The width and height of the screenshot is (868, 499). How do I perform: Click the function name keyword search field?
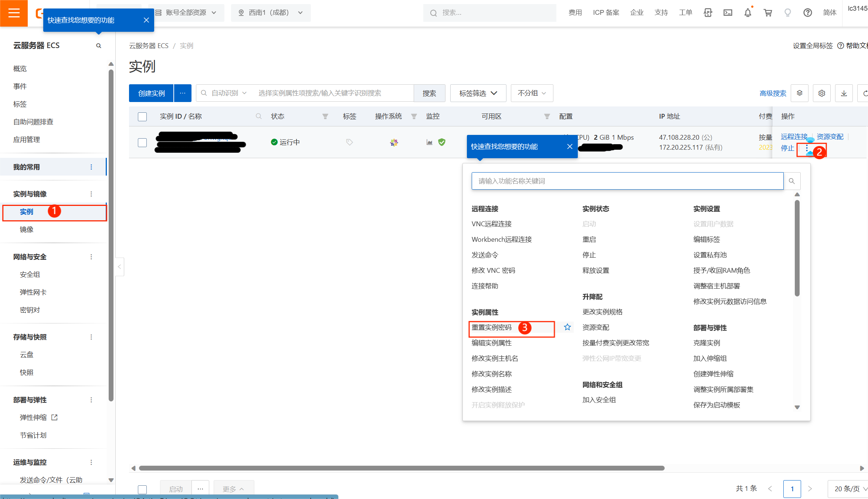(627, 181)
